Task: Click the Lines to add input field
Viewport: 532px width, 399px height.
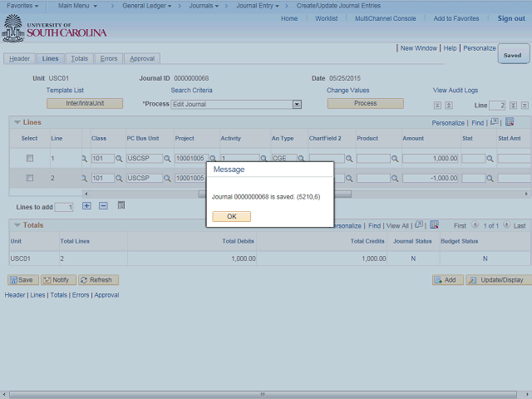Action: [x=64, y=207]
